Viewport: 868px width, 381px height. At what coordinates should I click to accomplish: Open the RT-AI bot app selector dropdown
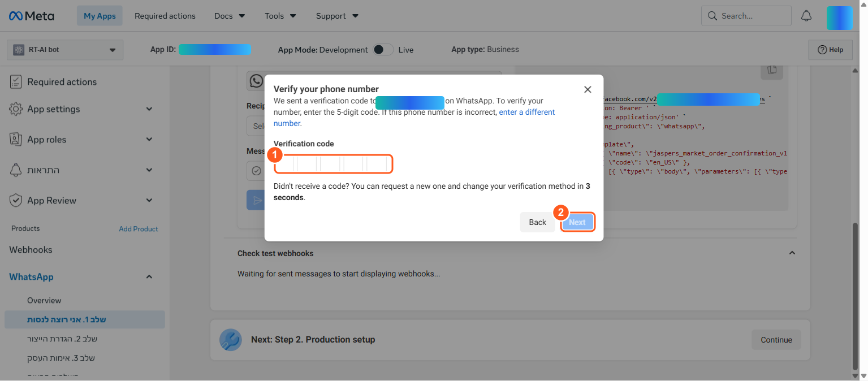[65, 50]
